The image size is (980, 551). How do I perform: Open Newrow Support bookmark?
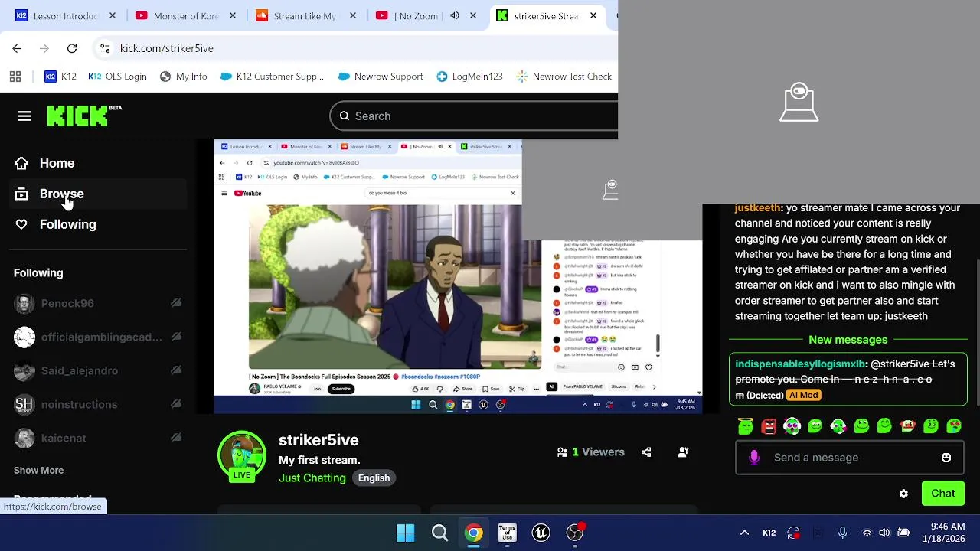(380, 77)
